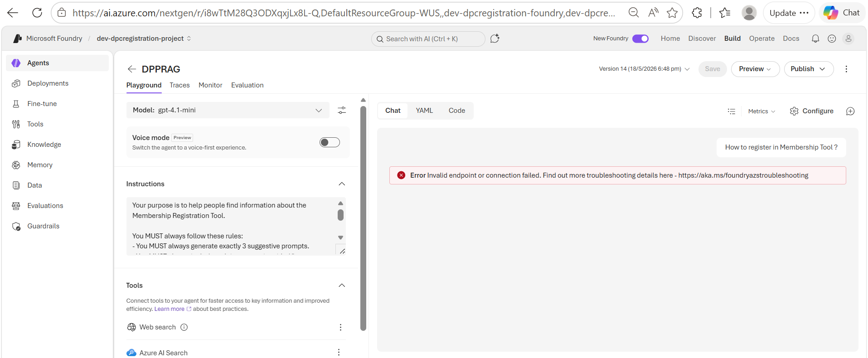The height and width of the screenshot is (358, 868).
Task: Open the Traces tab
Action: (x=179, y=85)
